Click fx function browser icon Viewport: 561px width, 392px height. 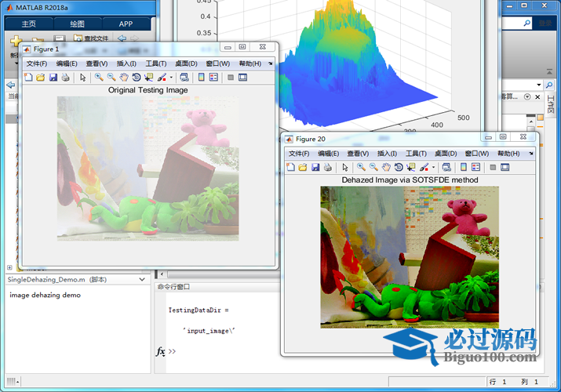[x=161, y=351]
